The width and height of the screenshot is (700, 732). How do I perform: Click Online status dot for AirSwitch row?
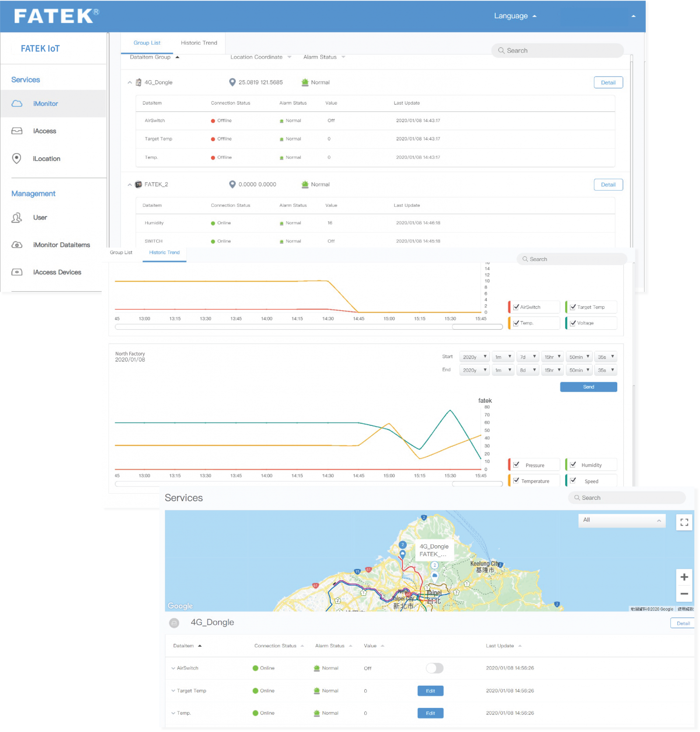(x=255, y=668)
